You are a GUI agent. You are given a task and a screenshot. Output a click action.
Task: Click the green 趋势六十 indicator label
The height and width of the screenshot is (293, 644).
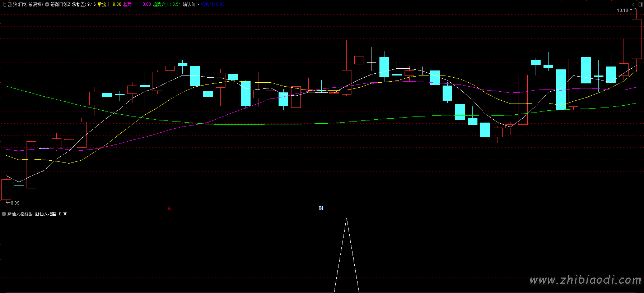tap(167, 4)
